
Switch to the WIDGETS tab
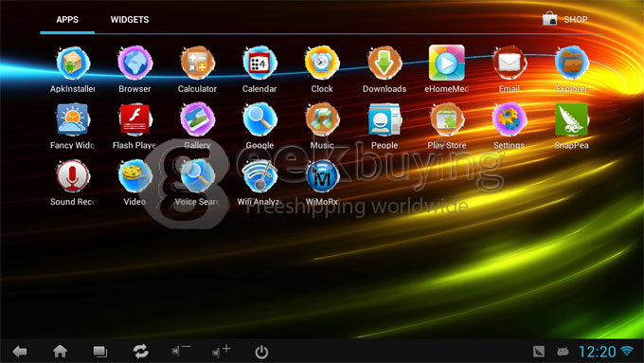(x=130, y=19)
